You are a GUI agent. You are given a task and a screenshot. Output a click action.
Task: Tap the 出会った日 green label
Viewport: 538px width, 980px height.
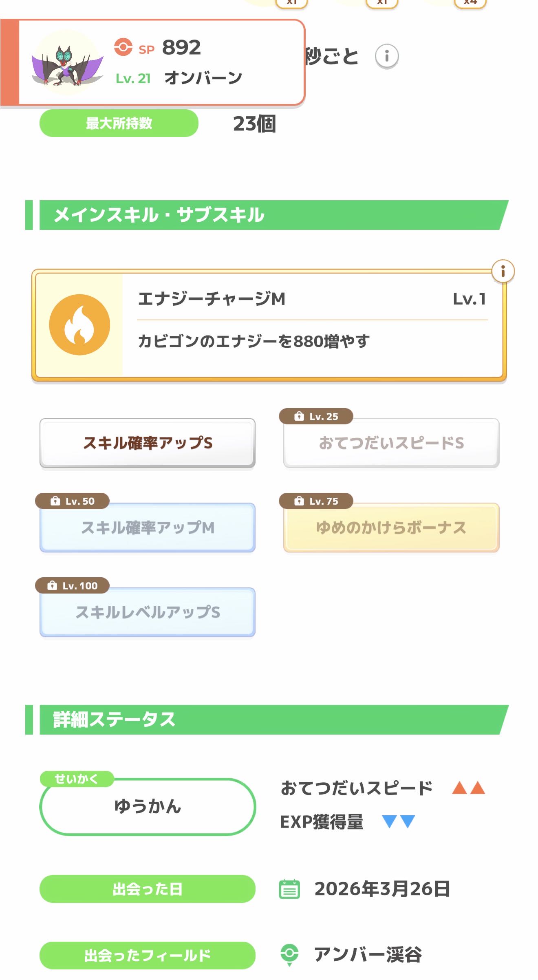pos(148,889)
